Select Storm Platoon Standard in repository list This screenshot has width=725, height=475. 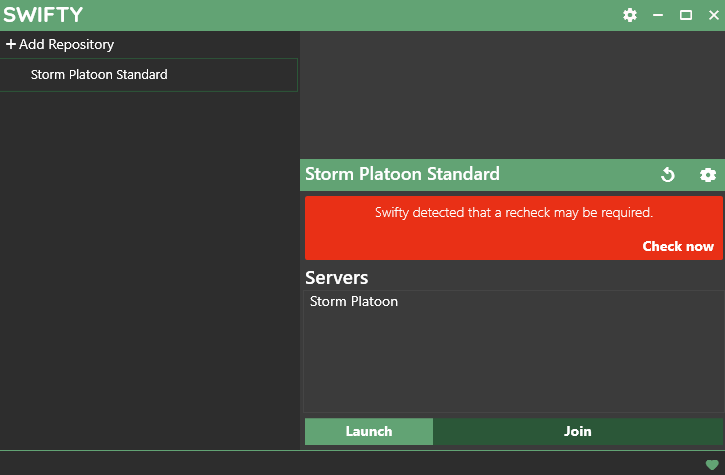pos(99,75)
